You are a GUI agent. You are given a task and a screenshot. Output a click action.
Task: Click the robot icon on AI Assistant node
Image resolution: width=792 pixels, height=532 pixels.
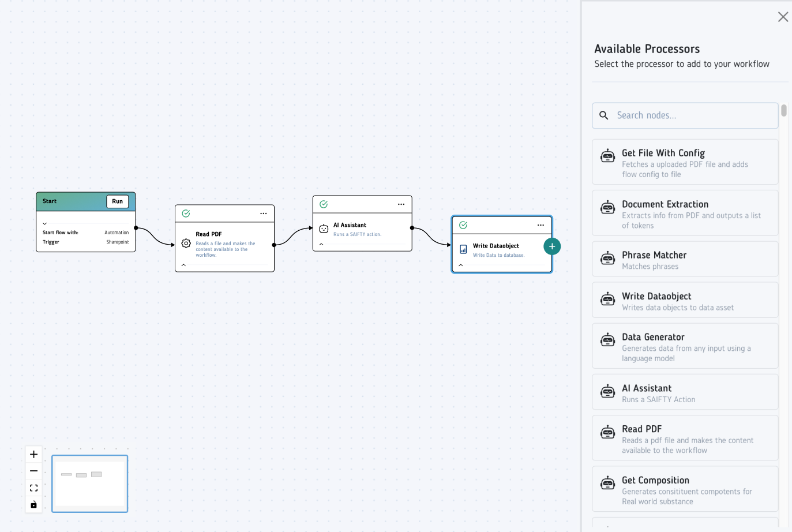click(324, 228)
